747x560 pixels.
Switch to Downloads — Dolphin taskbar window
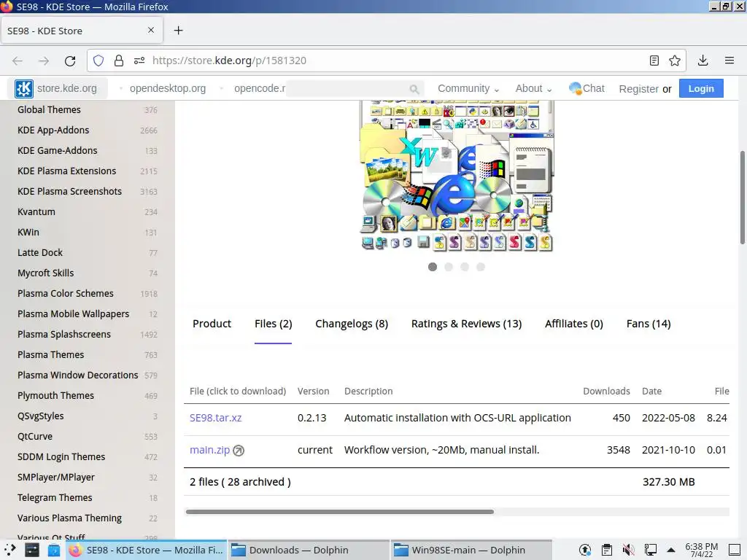[x=309, y=550]
